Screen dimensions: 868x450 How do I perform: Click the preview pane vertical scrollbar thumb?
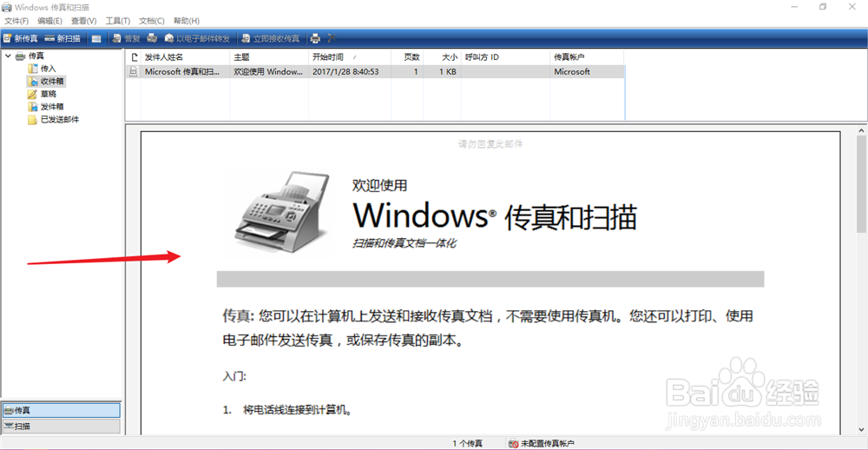coord(862,184)
